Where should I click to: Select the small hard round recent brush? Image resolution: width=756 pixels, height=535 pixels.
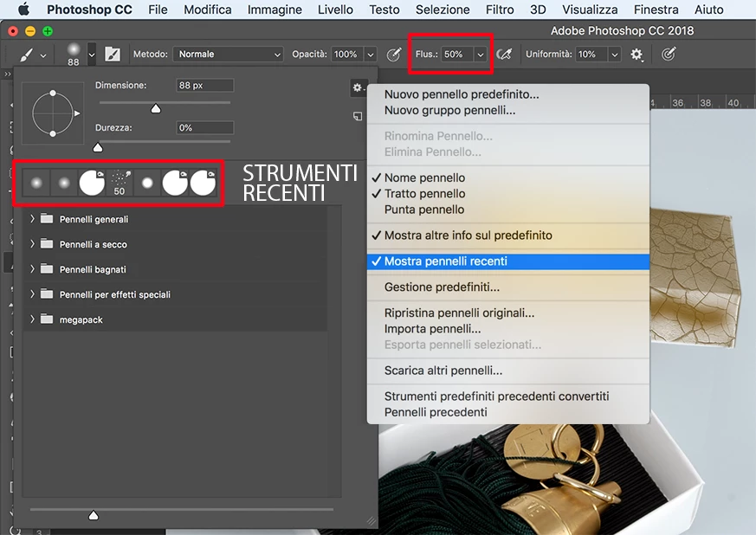147,183
